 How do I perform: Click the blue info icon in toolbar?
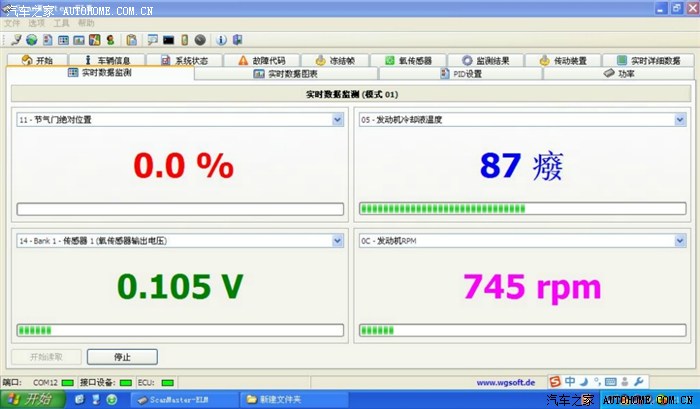click(221, 40)
